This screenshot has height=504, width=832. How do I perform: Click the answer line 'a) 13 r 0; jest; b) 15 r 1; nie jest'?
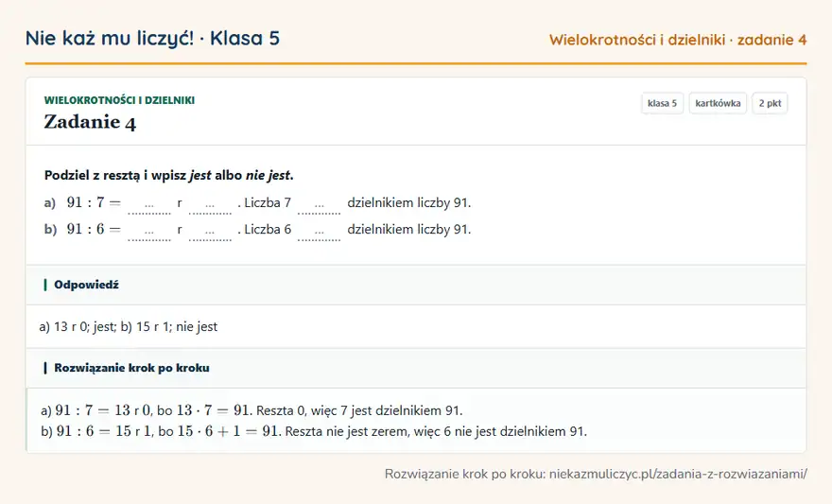click(129, 326)
